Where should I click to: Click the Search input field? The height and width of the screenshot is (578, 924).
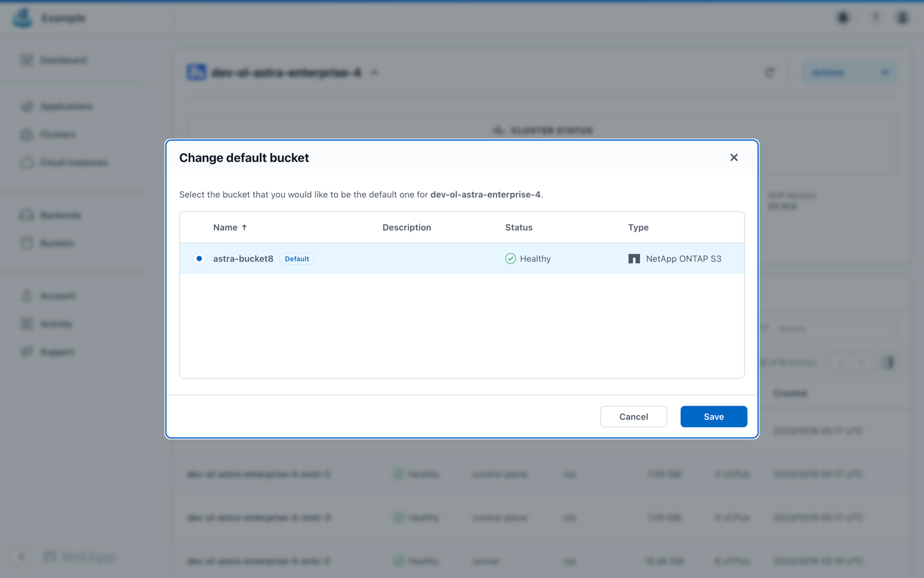coord(835,329)
